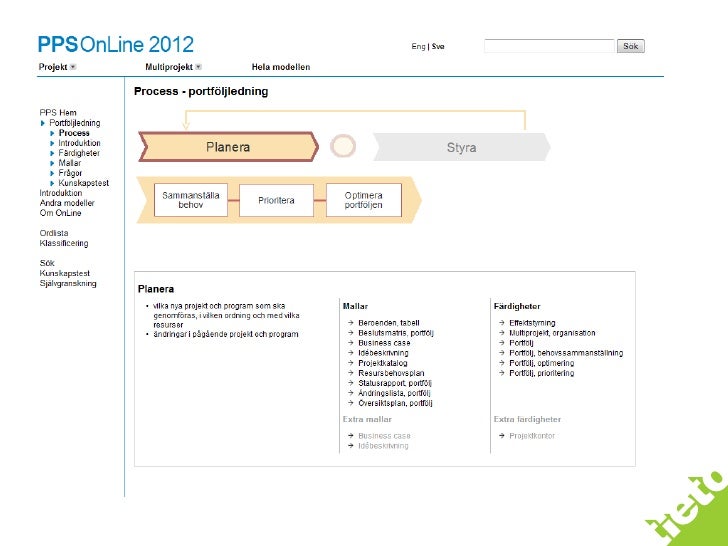Open Idébeskrivning under Extra mallar
Viewport: 728px width, 546px height.
pos(383,446)
